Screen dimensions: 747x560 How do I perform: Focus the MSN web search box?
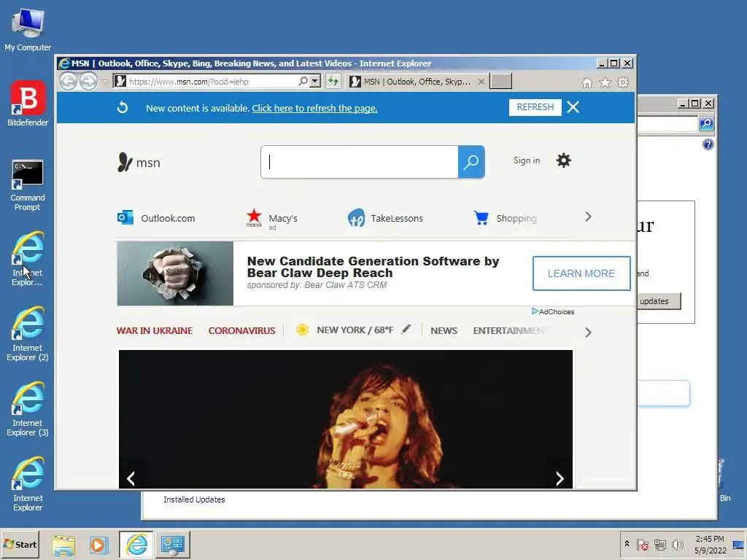(360, 162)
